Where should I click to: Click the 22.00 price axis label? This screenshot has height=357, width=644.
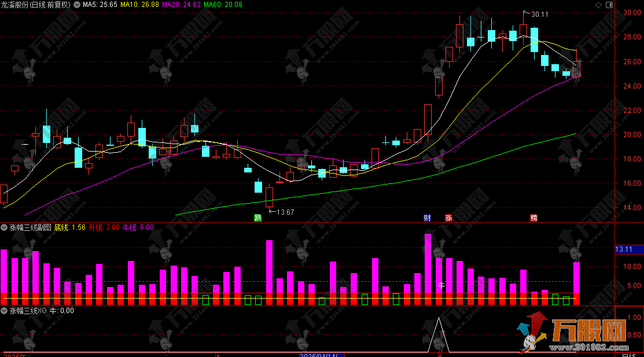(632, 110)
